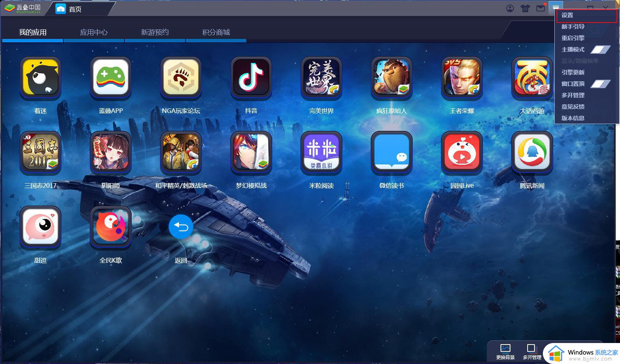Open the 大话西游 game
Screen dimensions: 620x364
pos(532,77)
